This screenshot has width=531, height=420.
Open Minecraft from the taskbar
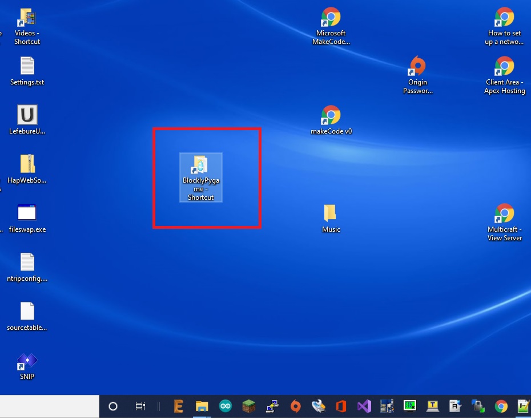[x=248, y=406]
